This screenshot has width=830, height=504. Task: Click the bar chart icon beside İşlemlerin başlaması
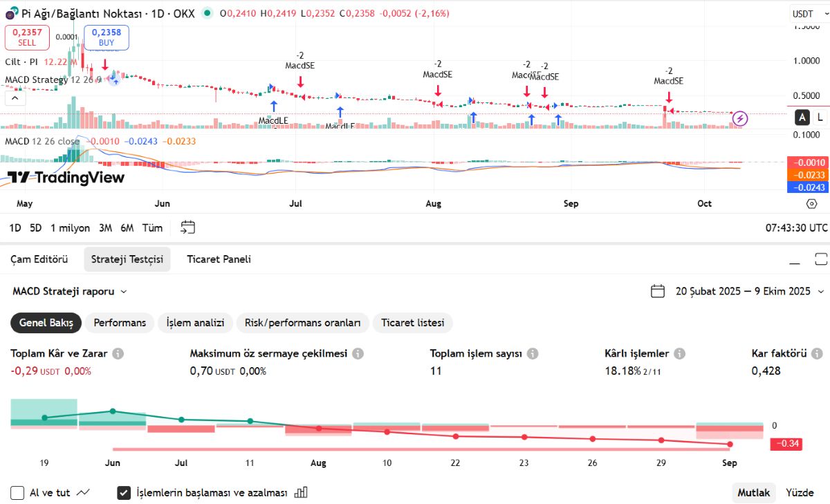pos(301,492)
